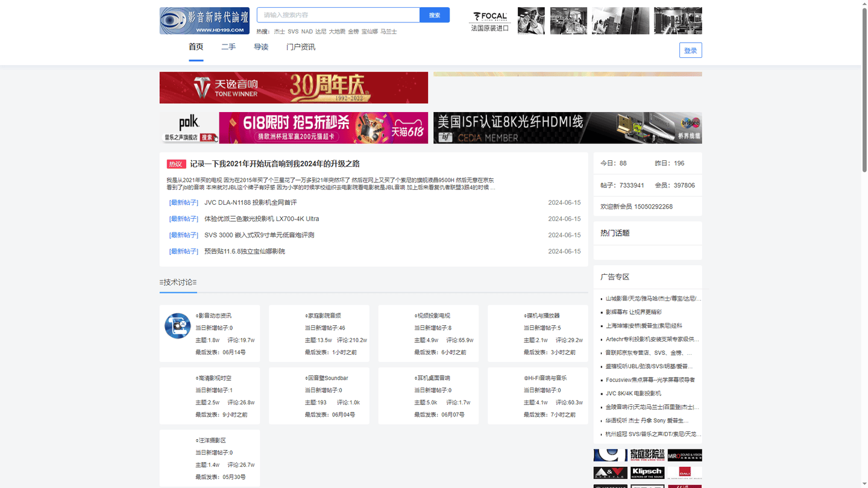Click the 登录 login button
Viewport: 868px width, 488px height.
(691, 50)
